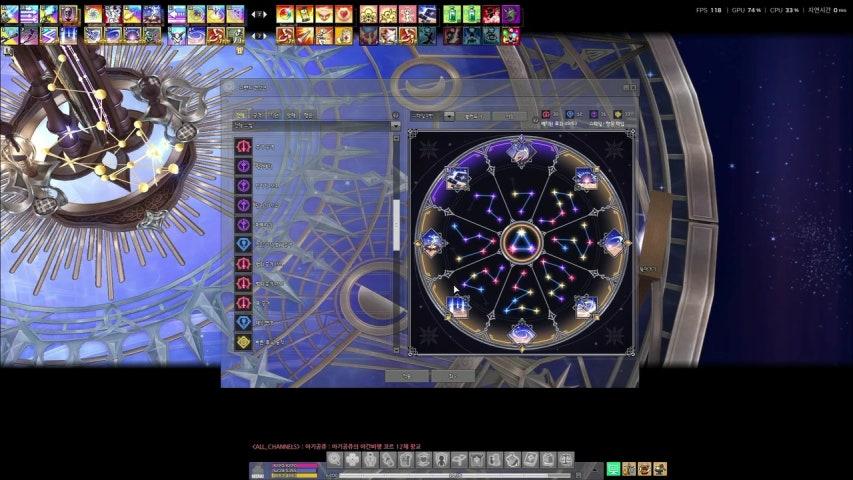
Task: Click the topmost red icon in the skill list
Action: click(x=243, y=146)
